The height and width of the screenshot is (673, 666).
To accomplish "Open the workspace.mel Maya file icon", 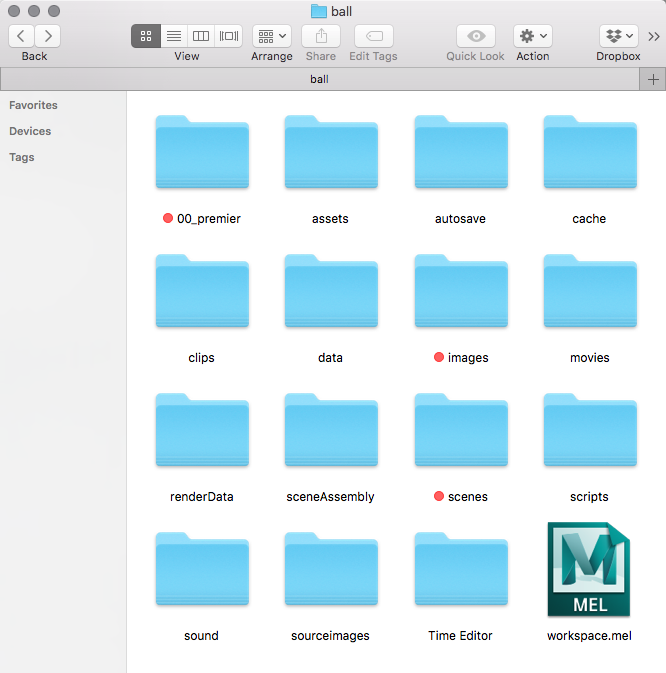I will (589, 570).
